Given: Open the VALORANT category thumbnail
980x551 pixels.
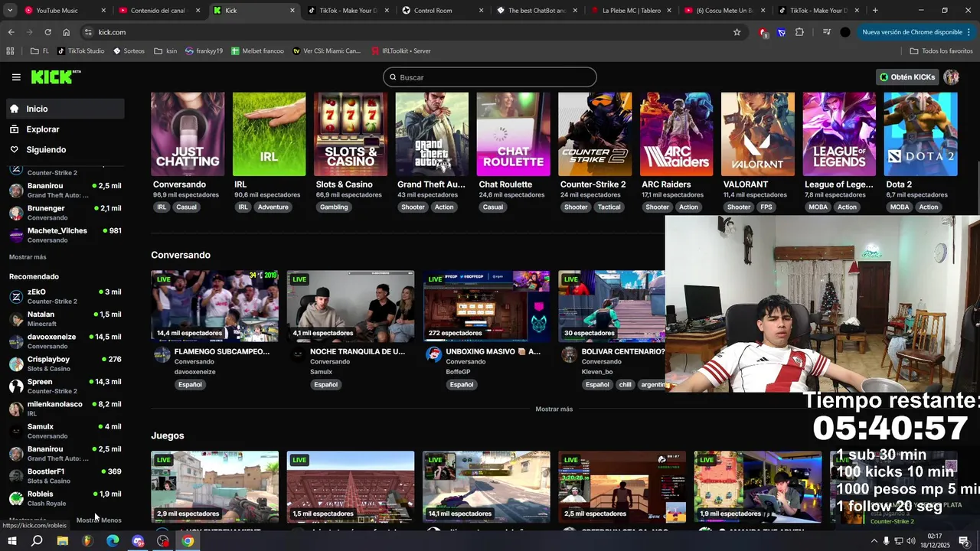Looking at the screenshot, I should pos(758,135).
